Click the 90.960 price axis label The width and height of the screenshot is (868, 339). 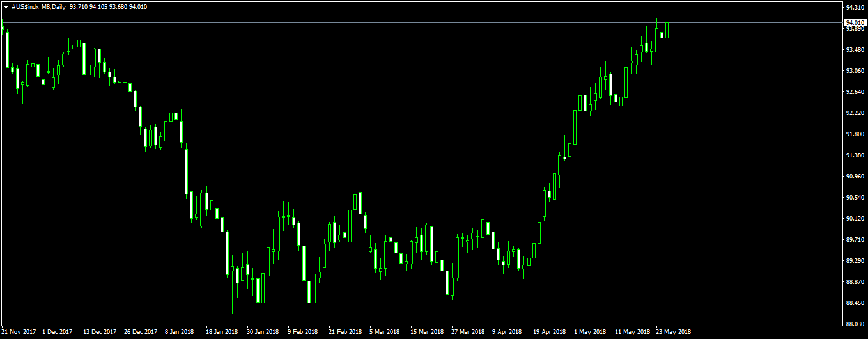pos(854,177)
